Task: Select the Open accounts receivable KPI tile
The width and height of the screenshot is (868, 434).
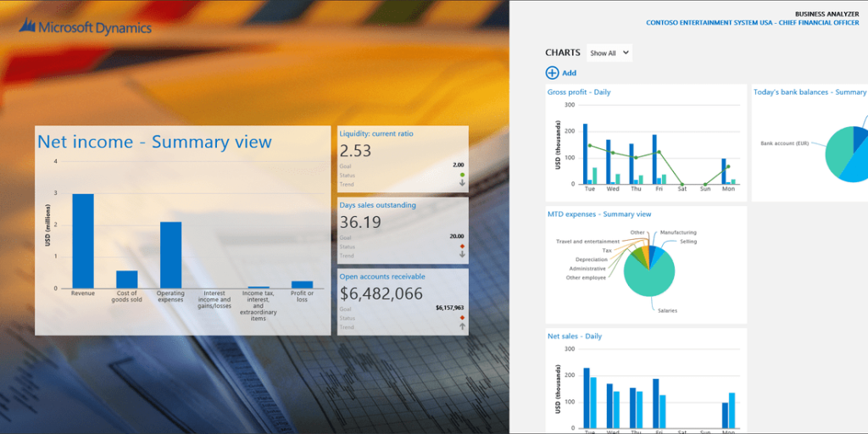Action: click(403, 302)
